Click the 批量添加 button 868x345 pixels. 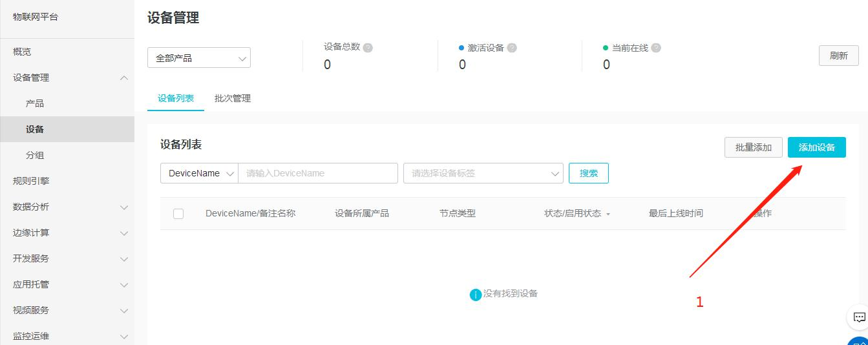[753, 147]
